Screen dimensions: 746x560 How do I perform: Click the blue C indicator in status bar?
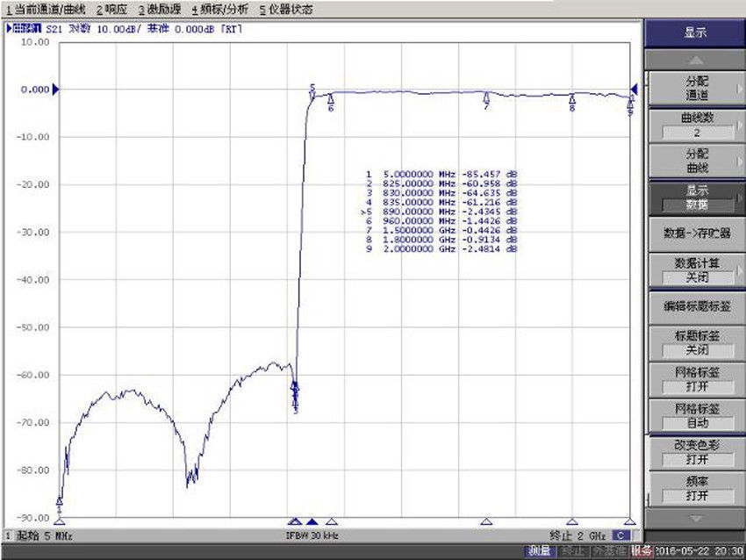[x=621, y=535]
